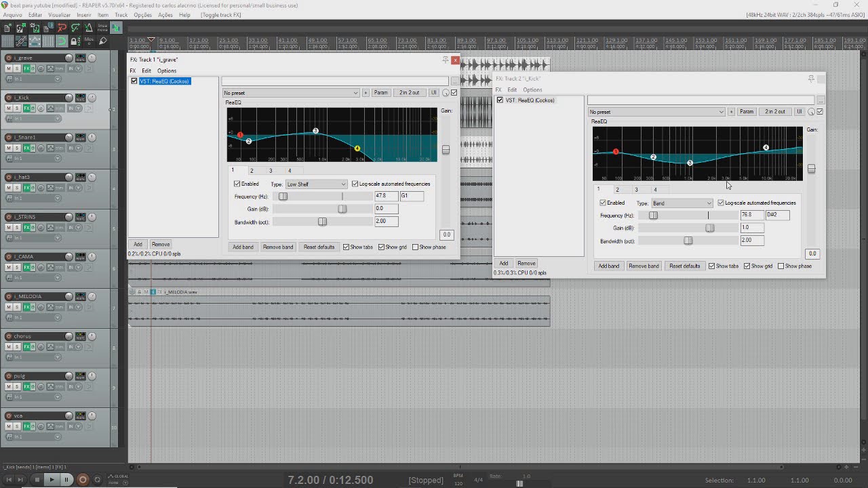Toggle the transport Repeat button

pos(97,480)
